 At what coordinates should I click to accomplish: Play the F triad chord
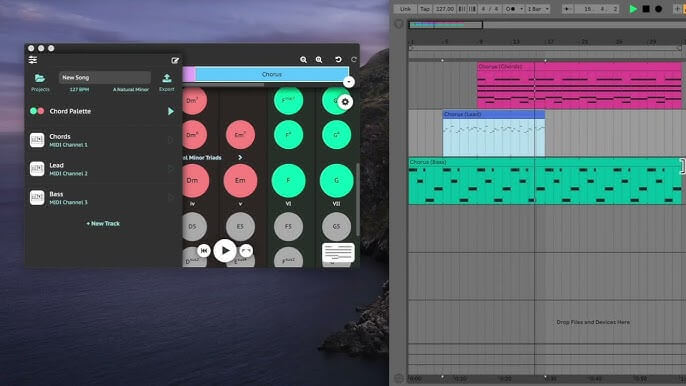pos(288,180)
